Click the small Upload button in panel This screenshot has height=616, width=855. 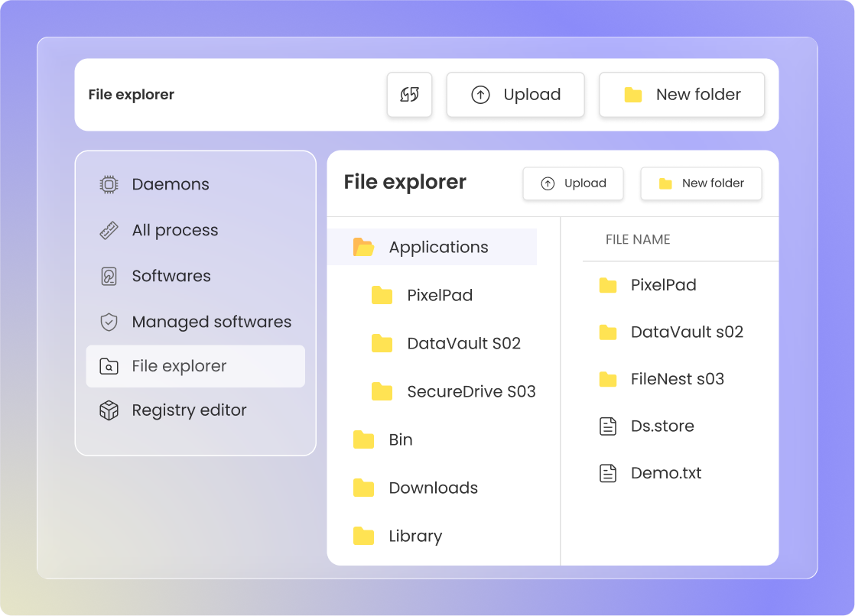[x=573, y=183]
